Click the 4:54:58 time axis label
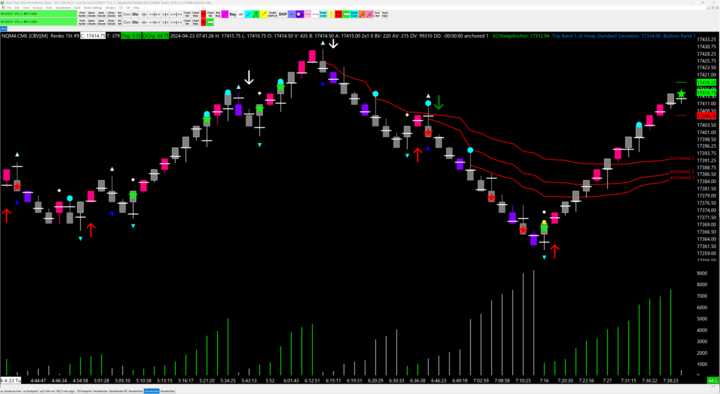Screen dimensions: 720x394 point(80,381)
